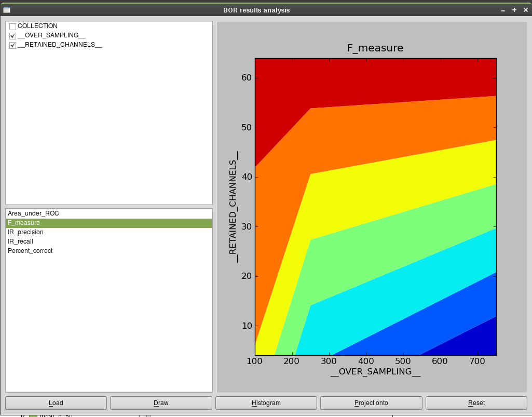Minimize the BOR results analysis window
Image resolution: width=532 pixels, height=417 pixels.
(x=503, y=10)
